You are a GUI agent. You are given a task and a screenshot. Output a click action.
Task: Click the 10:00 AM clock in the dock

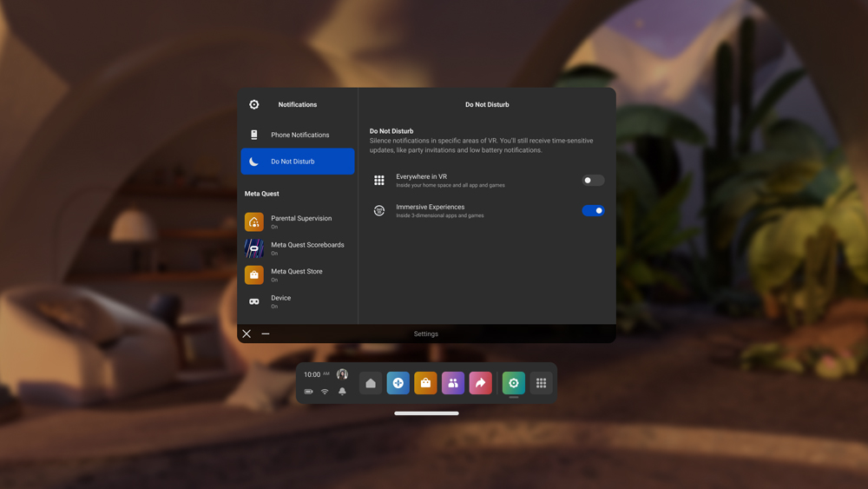[x=316, y=374]
